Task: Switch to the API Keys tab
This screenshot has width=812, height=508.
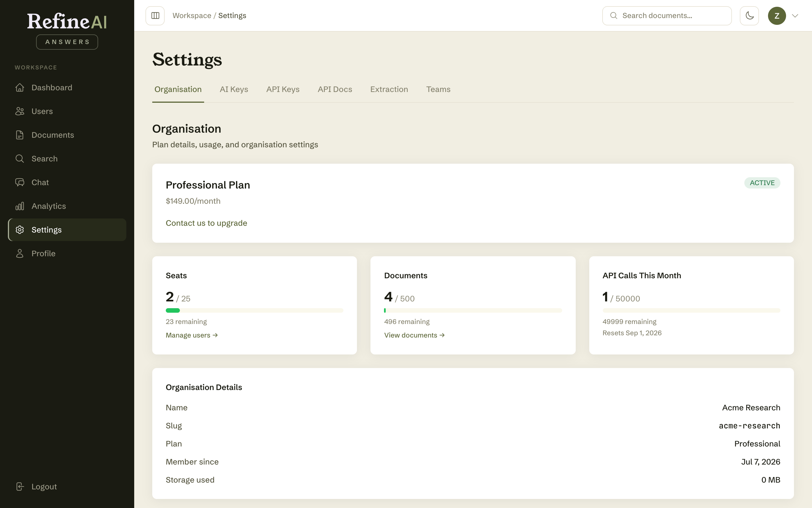Action: (283, 89)
